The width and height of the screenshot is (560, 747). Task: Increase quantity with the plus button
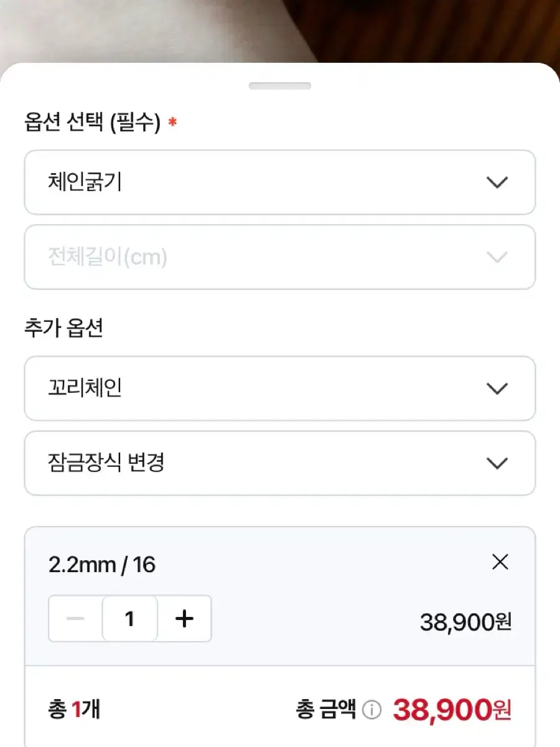184,619
